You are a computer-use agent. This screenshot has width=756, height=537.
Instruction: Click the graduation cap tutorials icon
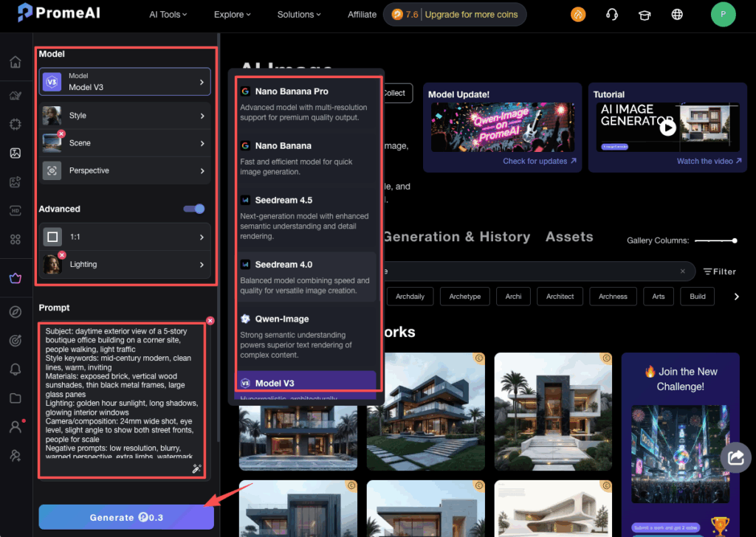click(645, 15)
